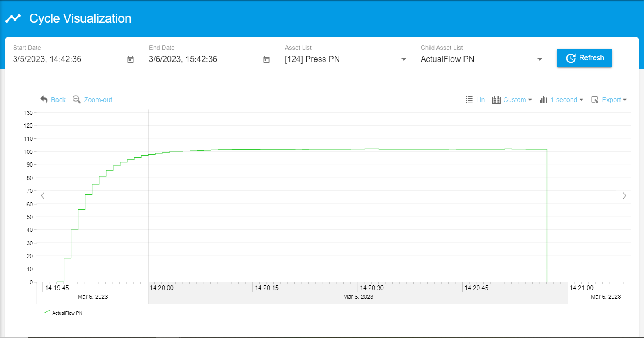Select the ActualFlow PN child asset field
The image size is (644, 338).
[x=482, y=59]
